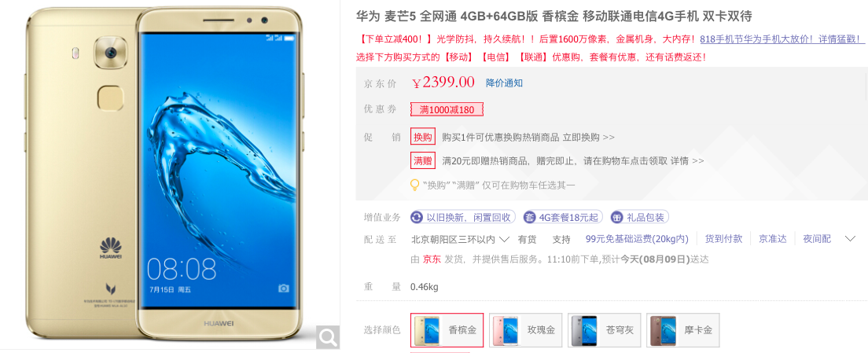868x353 pixels.
Task: Click the 礼品包装 gift wrap icon
Action: [616, 218]
